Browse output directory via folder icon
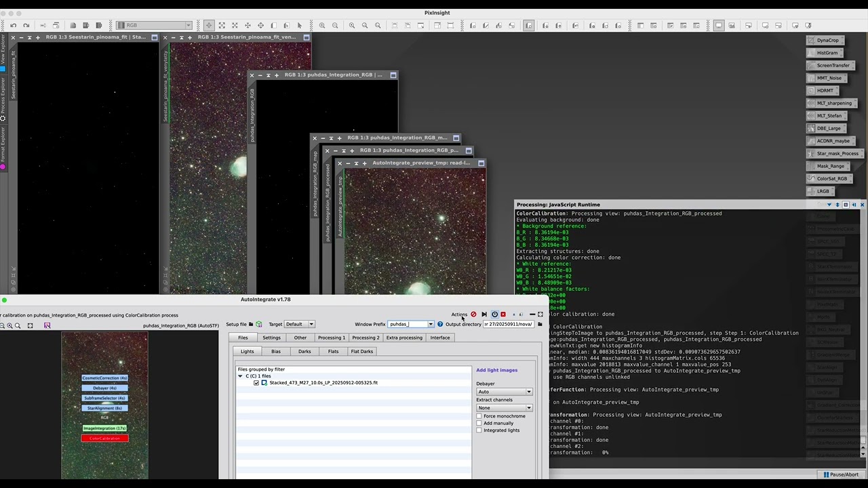This screenshot has height=488, width=868. point(540,324)
